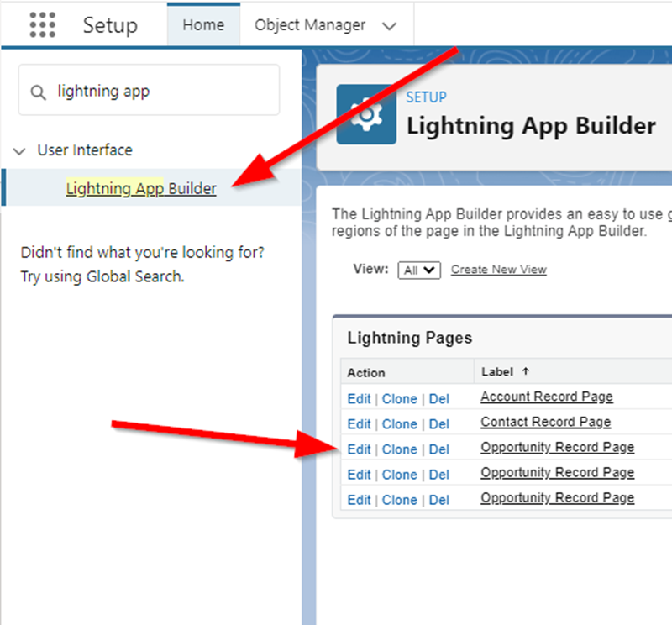Click the Label column header
This screenshot has width=672, height=625.
[497, 371]
